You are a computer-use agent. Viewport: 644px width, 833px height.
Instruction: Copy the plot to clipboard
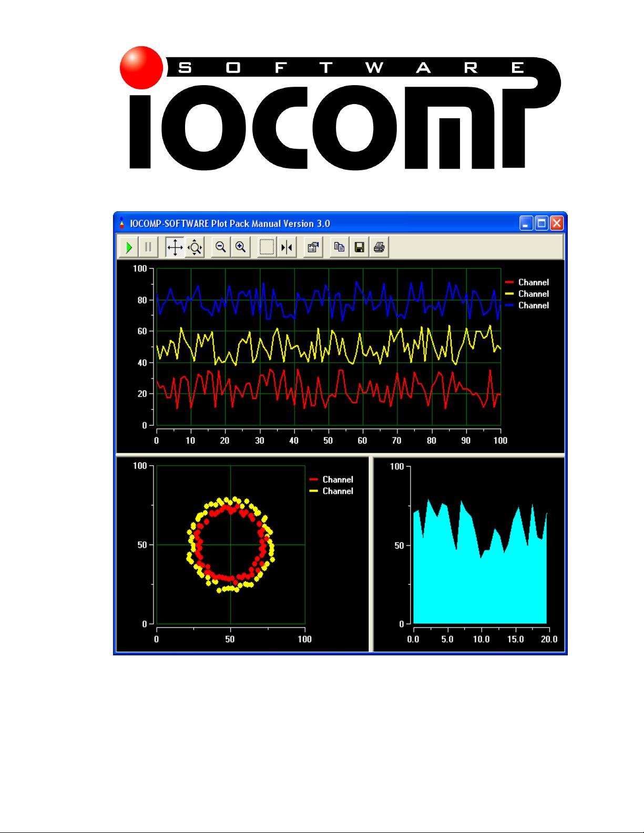tap(340, 247)
